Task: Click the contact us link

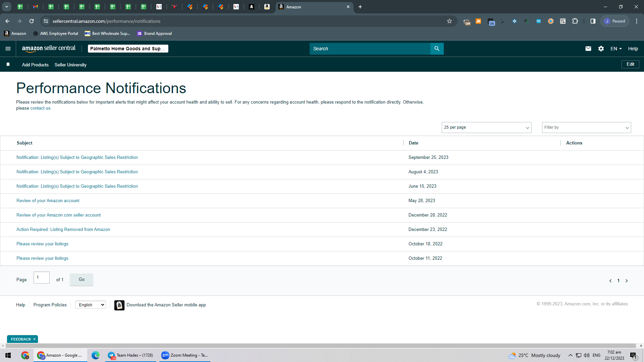Action: coord(40,108)
